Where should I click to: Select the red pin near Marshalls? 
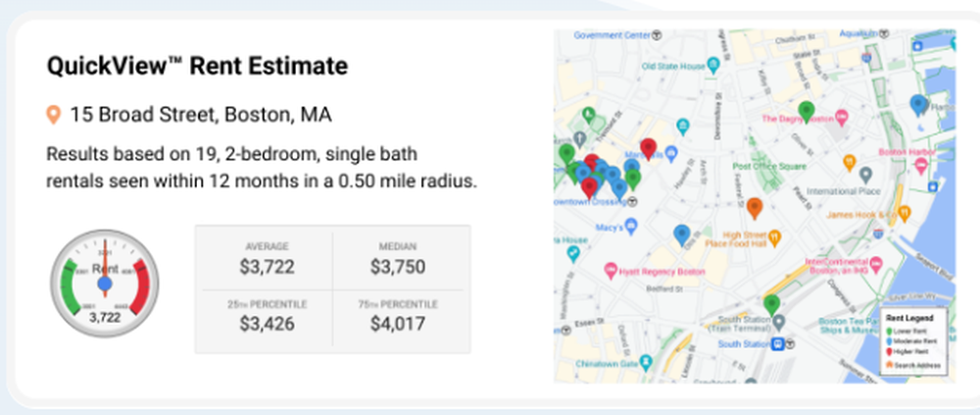pos(649,149)
